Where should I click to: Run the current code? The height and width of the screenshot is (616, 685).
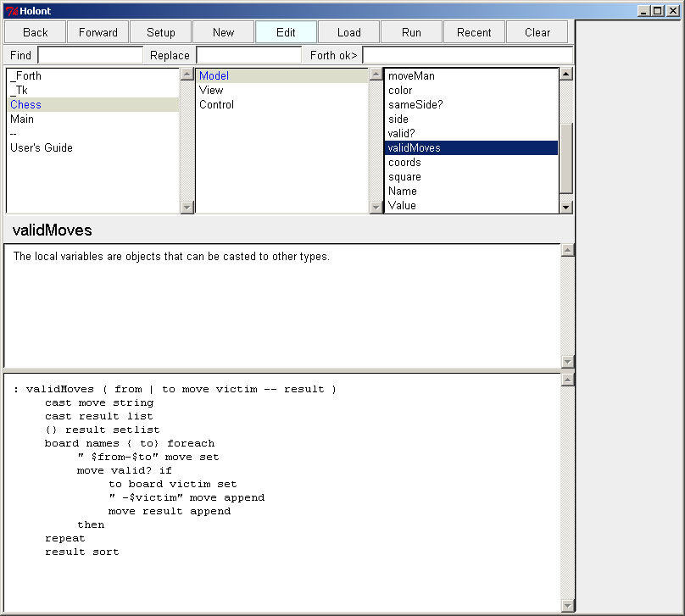411,32
